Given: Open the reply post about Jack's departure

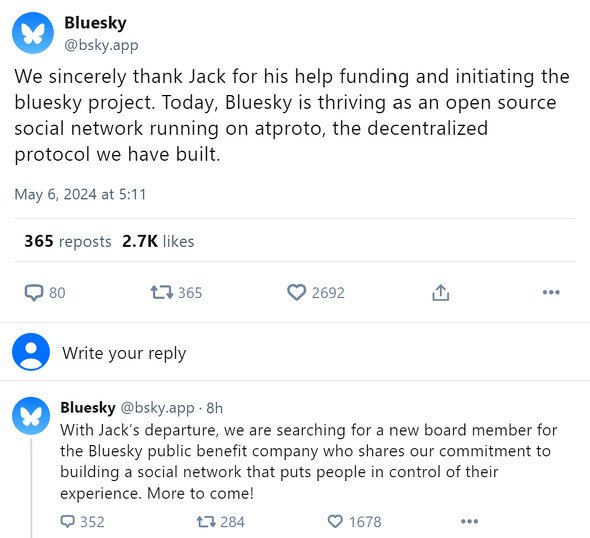Looking at the screenshot, I should coord(309,462).
